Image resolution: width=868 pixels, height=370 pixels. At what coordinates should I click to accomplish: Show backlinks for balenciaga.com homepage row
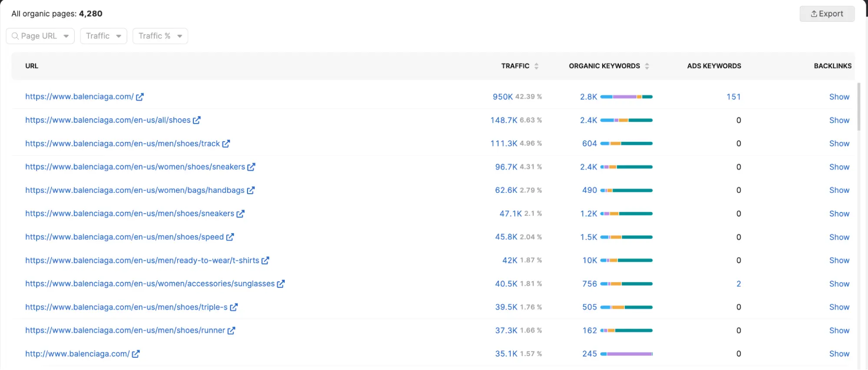[839, 97]
